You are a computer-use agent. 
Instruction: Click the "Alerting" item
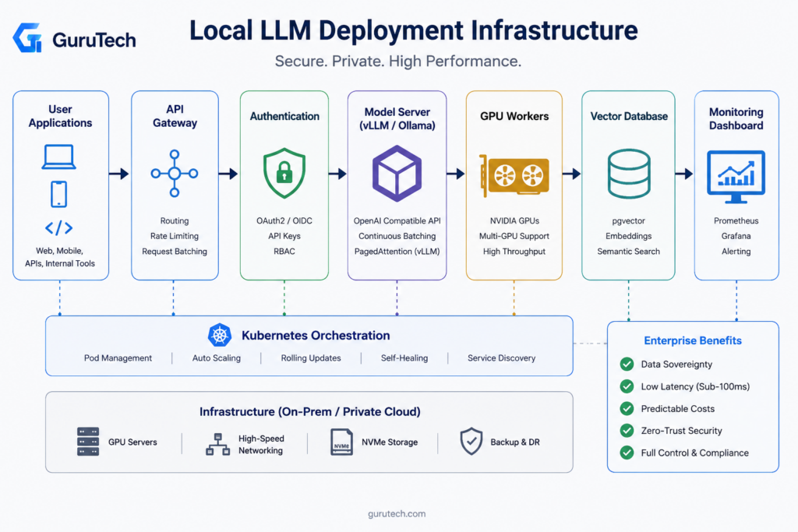tap(736, 252)
